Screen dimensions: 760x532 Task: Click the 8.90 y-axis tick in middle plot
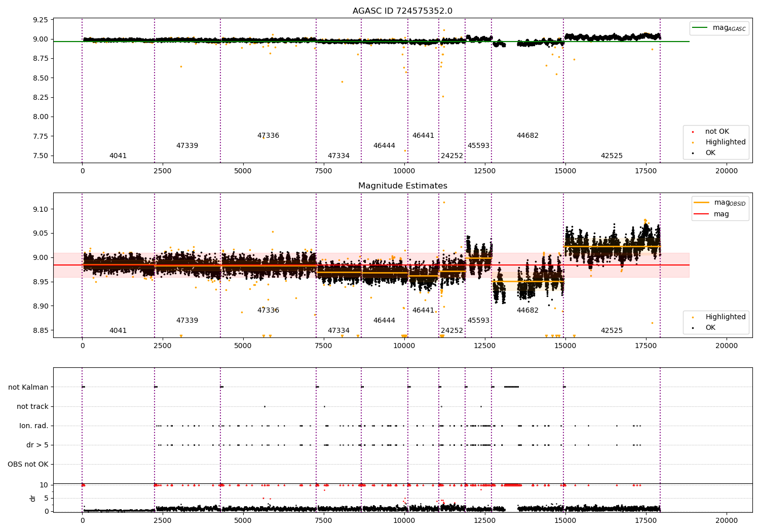point(40,306)
